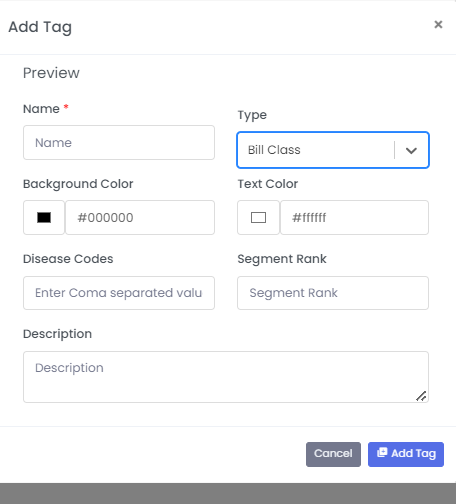This screenshot has width=456, height=504.
Task: Cancel adding the tag
Action: point(333,454)
